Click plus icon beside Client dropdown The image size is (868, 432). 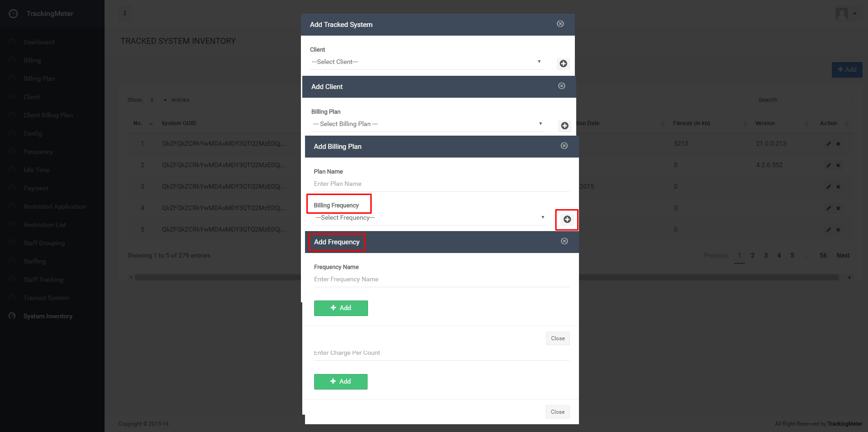[x=563, y=63]
